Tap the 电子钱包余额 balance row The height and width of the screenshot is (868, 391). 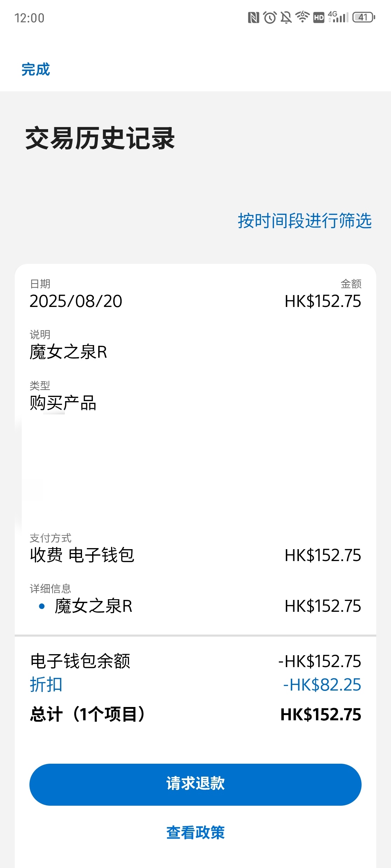[195, 661]
